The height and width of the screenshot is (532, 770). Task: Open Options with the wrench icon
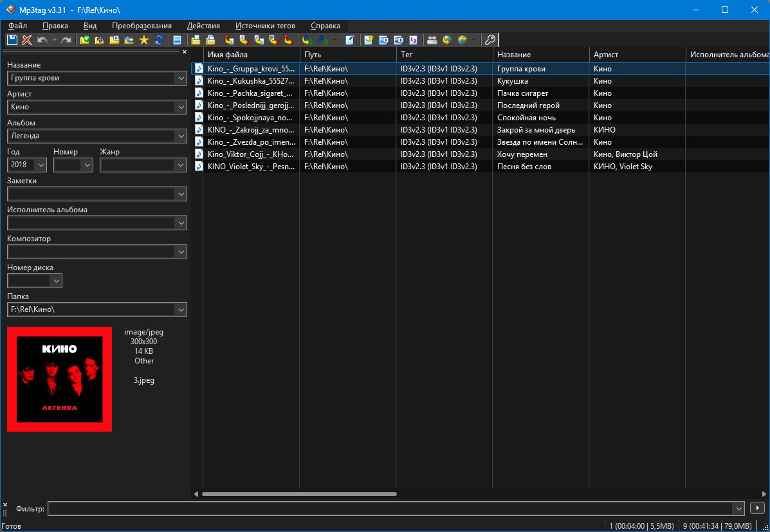pos(490,41)
